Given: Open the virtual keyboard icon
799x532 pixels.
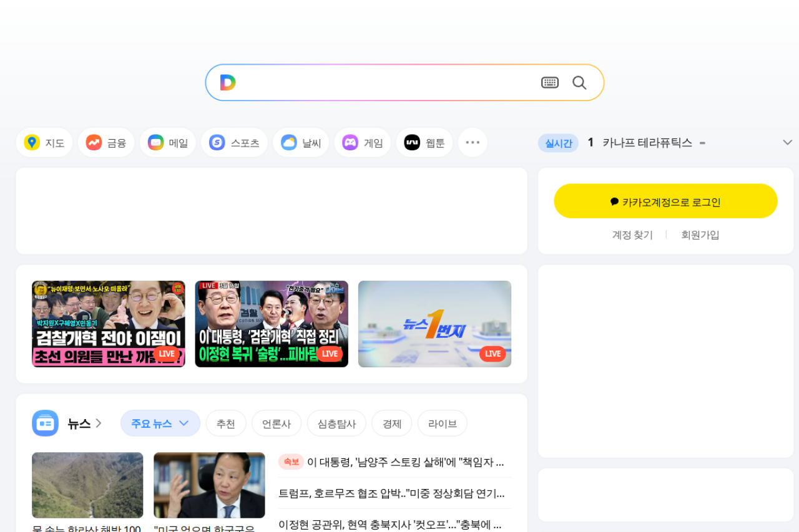Looking at the screenshot, I should coord(549,82).
